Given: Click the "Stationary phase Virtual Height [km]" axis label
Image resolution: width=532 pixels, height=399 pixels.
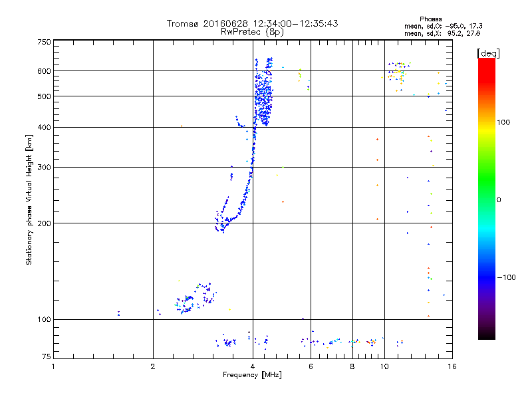Looking at the screenshot, I should 29,200.
